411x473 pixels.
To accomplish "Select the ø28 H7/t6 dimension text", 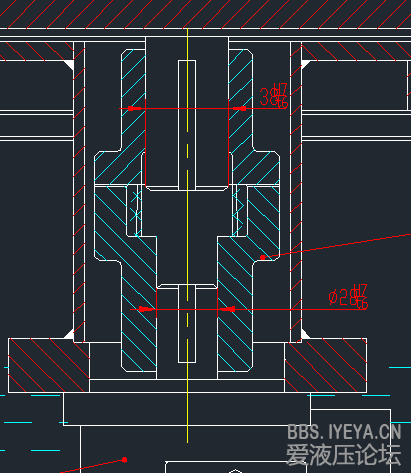I will click(x=348, y=297).
